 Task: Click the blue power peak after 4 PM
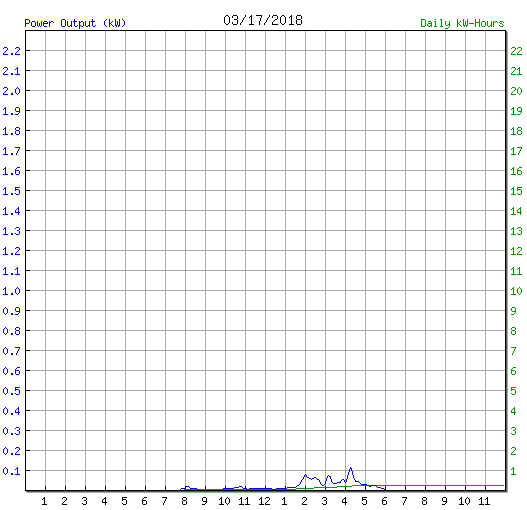pyautogui.click(x=351, y=468)
